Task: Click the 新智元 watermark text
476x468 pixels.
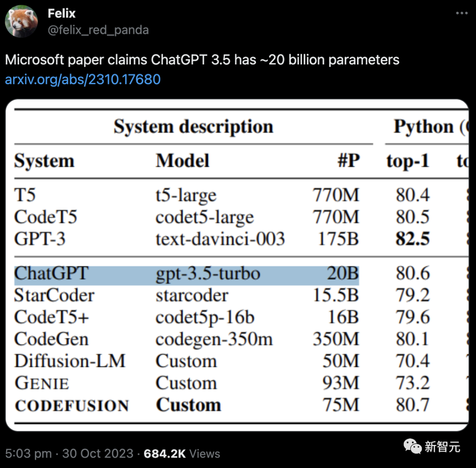Action: pos(442,447)
